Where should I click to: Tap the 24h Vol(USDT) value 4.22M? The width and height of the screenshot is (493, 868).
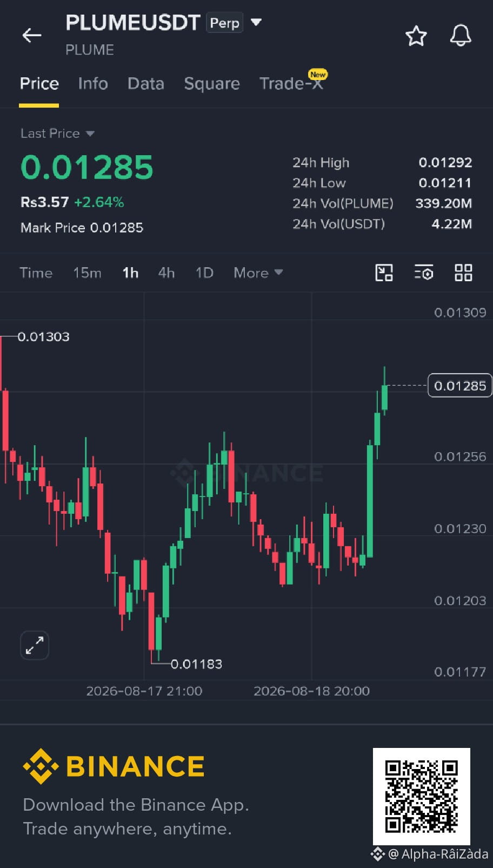point(452,224)
